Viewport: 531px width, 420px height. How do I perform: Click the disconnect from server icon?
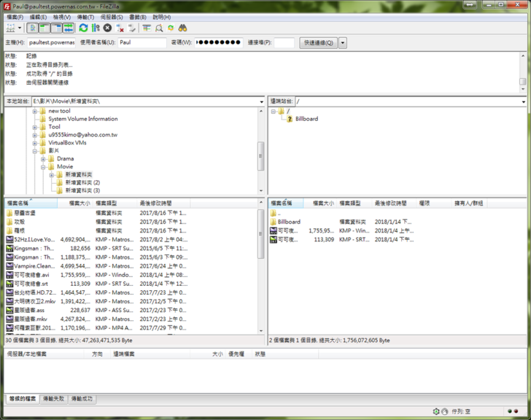point(120,28)
